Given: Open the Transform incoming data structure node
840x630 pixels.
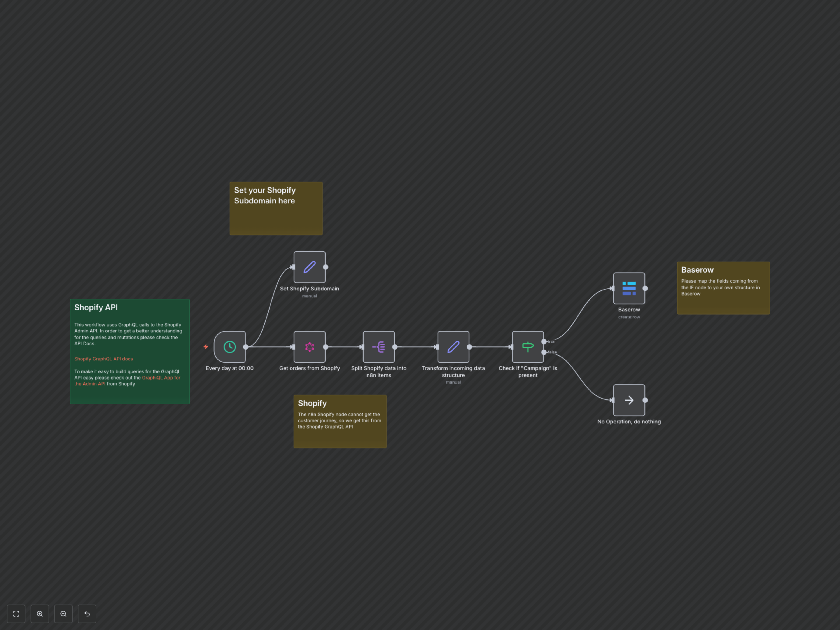Looking at the screenshot, I should point(453,347).
